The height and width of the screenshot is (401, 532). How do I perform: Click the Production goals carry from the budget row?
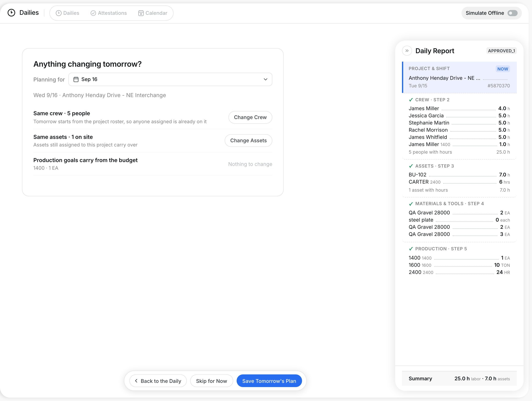pyautogui.click(x=153, y=164)
